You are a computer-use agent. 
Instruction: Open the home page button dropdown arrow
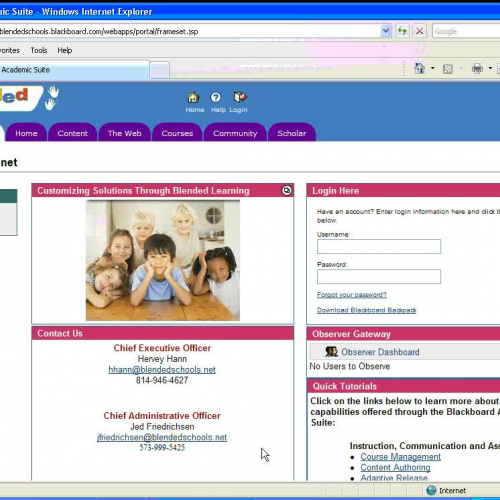[432, 68]
